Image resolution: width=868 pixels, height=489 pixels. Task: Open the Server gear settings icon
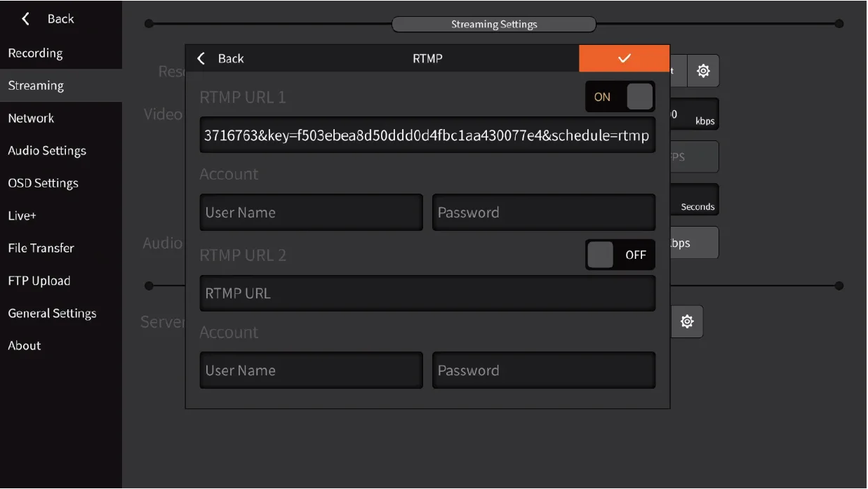coord(687,321)
